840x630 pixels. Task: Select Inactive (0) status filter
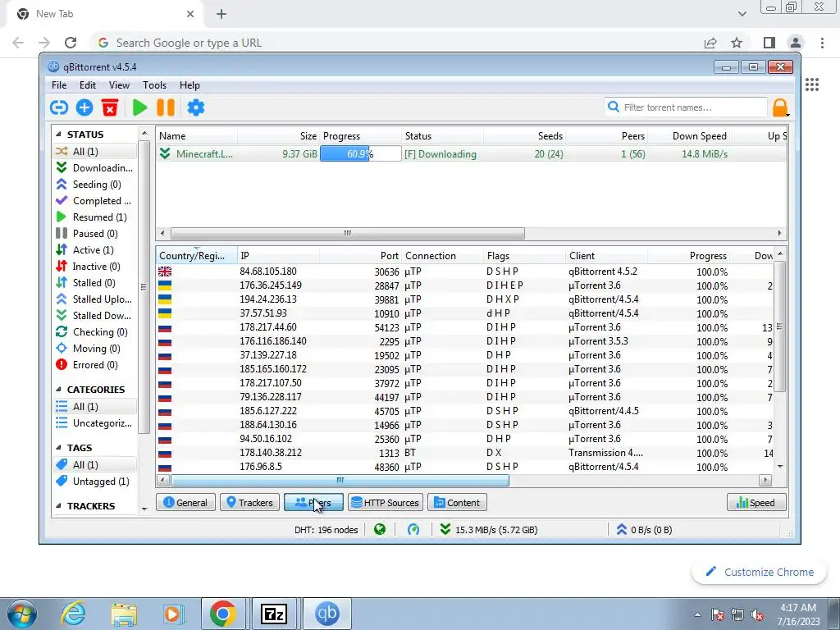point(95,267)
